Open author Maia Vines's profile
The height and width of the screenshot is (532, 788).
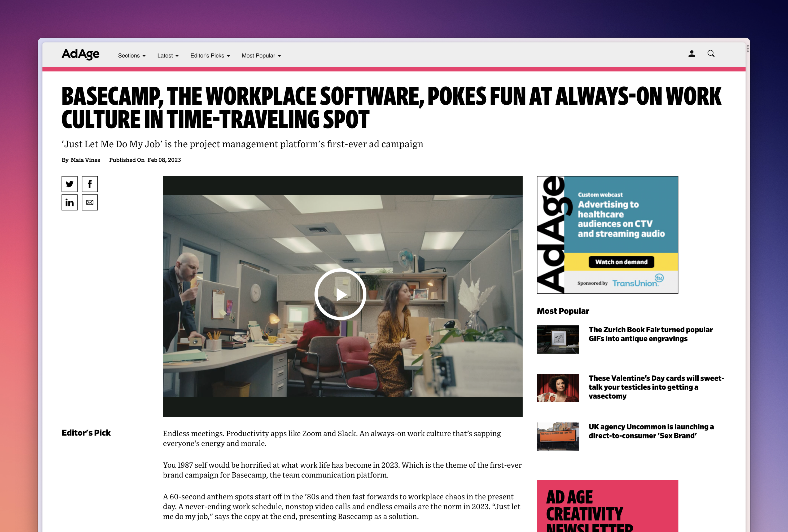[85, 159]
